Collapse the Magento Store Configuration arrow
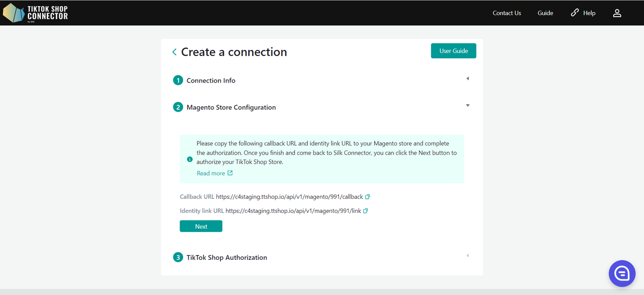The height and width of the screenshot is (295, 644). 467,106
